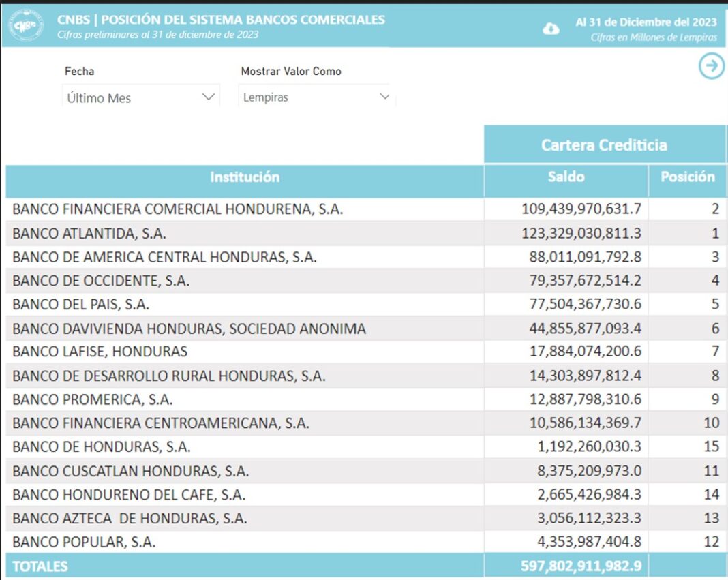728x580 pixels.
Task: Click the total saldo 597,802,911,982.9
Action: point(575,566)
